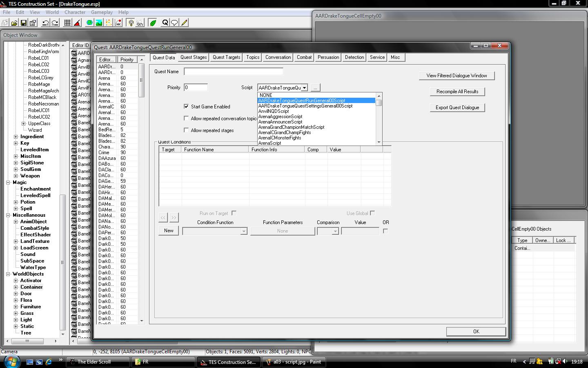Click the Priority input field
The image size is (588, 368).
coord(196,88)
